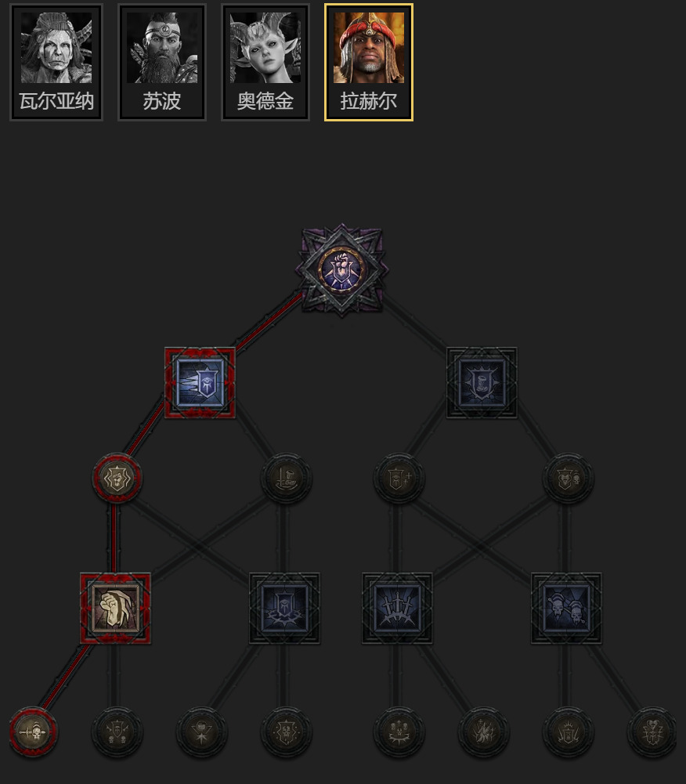686x784 pixels.
Task: Click the crowned shield bottom passive node
Action: pyautogui.click(x=568, y=732)
